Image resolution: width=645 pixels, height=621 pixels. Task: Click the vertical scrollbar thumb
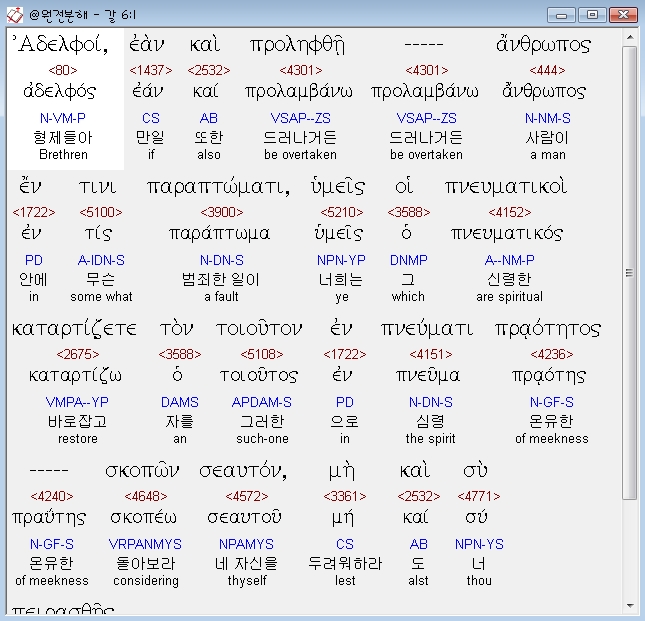click(629, 273)
